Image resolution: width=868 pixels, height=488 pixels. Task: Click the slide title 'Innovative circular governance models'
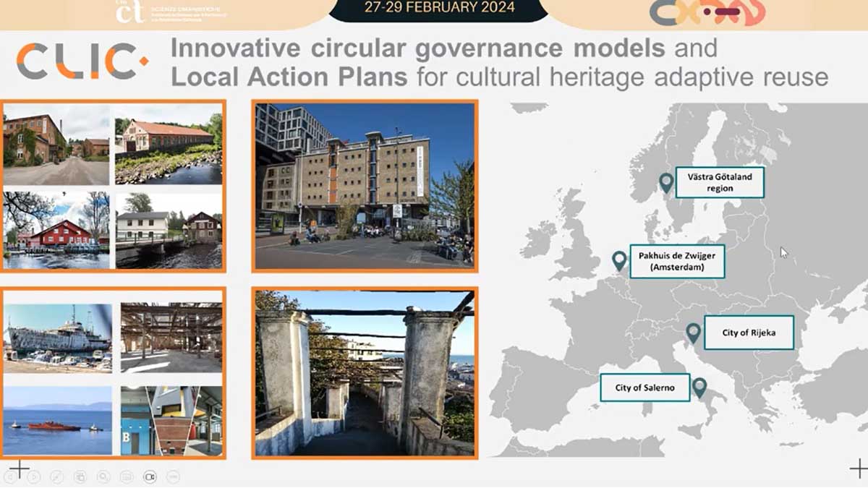point(417,48)
